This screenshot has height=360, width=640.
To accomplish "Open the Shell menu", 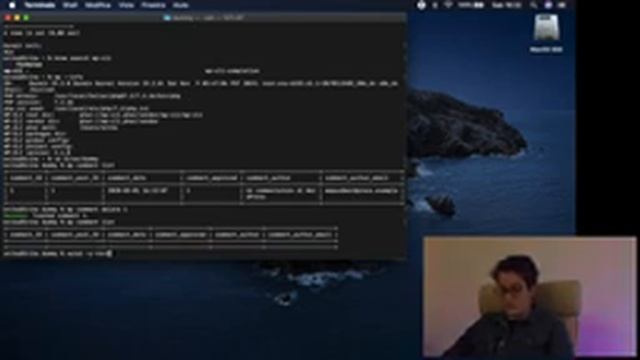I will click(x=70, y=5).
